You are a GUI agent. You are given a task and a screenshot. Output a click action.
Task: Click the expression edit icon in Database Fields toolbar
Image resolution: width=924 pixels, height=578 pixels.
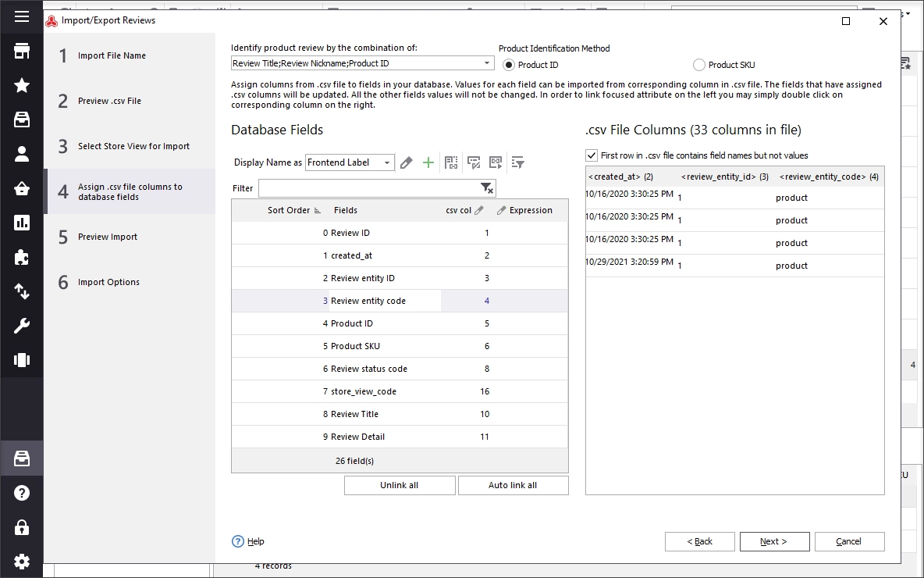(x=473, y=162)
